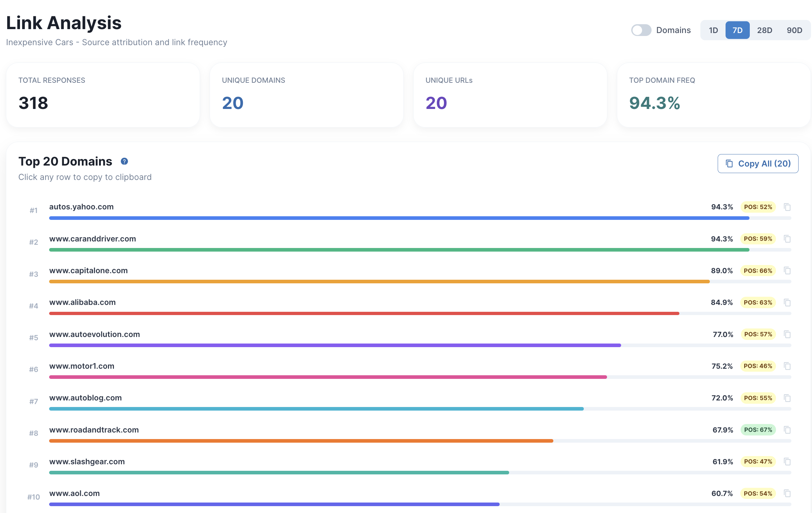Image resolution: width=812 pixels, height=513 pixels.
Task: Switch to the 90D time range
Action: [x=794, y=30]
